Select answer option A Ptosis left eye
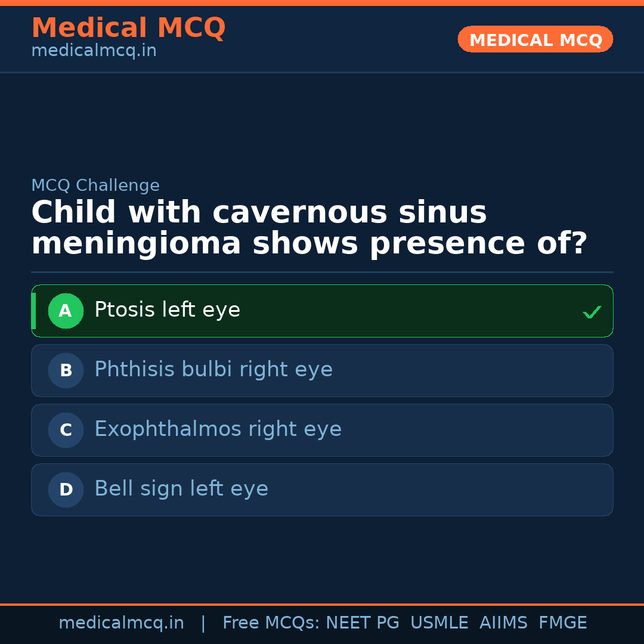The image size is (644, 644). [322, 311]
